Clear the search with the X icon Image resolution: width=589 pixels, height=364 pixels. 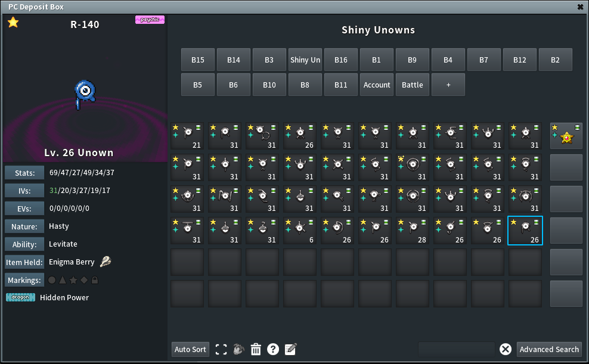(x=506, y=349)
